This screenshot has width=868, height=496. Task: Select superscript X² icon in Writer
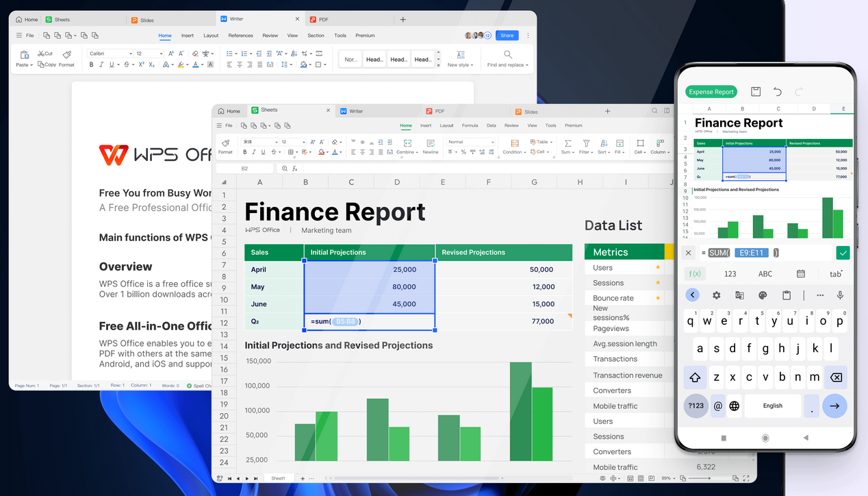click(142, 64)
